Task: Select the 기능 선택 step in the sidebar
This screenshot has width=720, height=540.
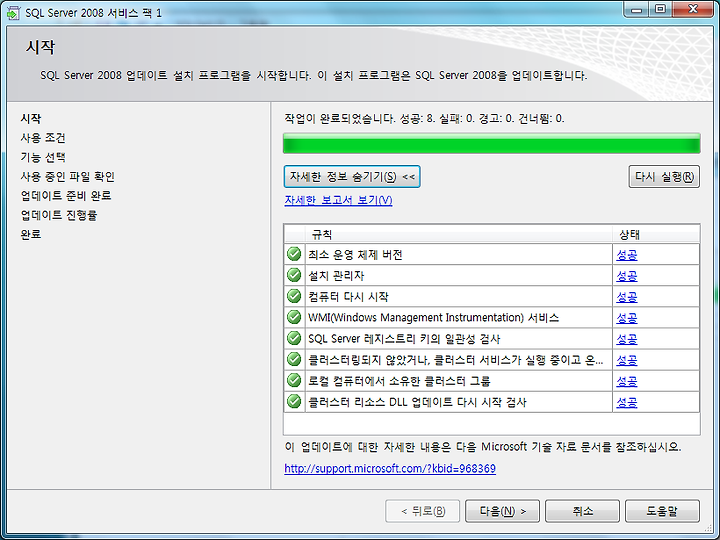Action: coord(43,157)
